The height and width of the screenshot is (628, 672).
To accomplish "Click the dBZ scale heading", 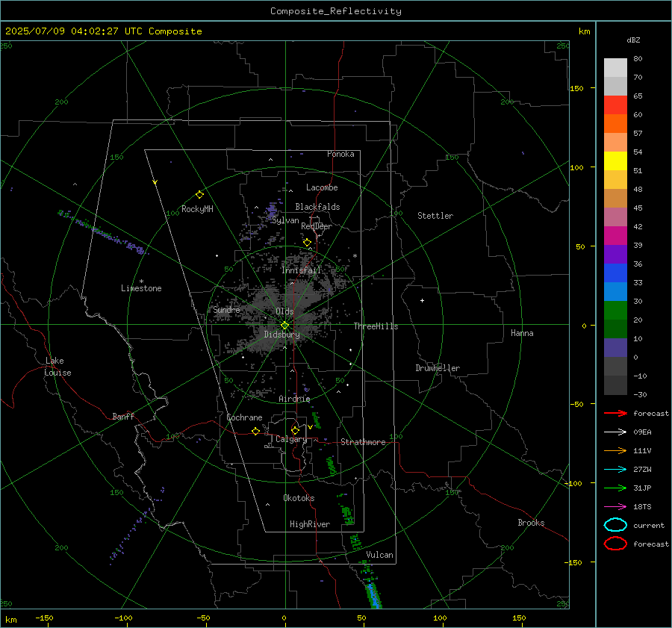I will pos(633,40).
